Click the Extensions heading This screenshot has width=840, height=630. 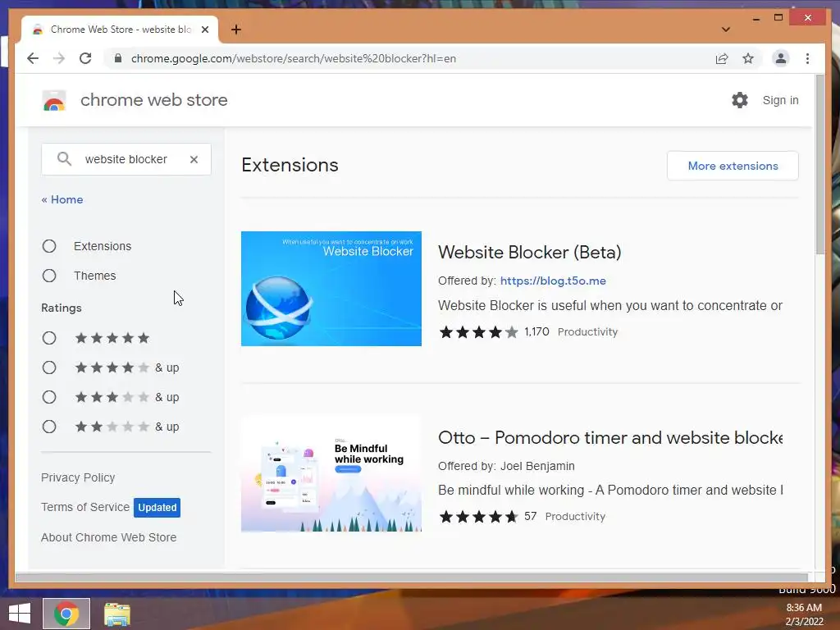click(x=290, y=165)
